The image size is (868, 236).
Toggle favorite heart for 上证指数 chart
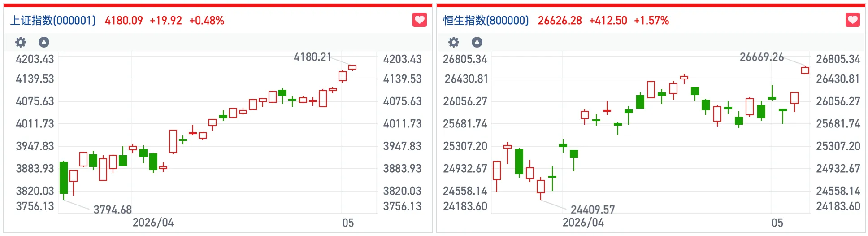(x=419, y=20)
